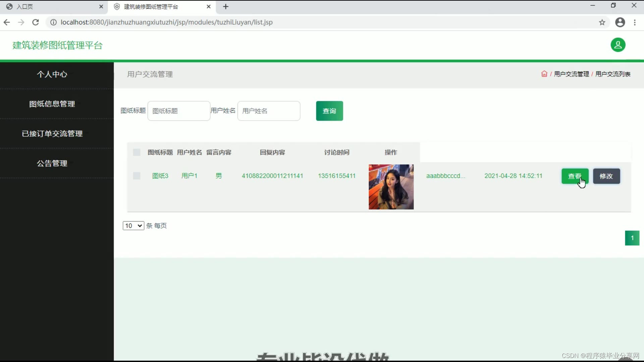The width and height of the screenshot is (644, 362).
Task: Select 个人中心 in the sidebar
Action: [x=52, y=74]
